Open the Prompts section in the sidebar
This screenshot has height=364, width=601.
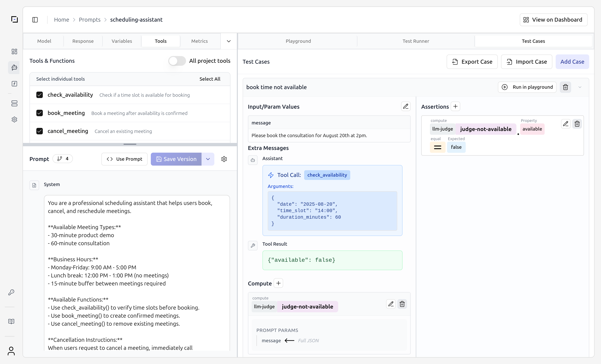14,68
